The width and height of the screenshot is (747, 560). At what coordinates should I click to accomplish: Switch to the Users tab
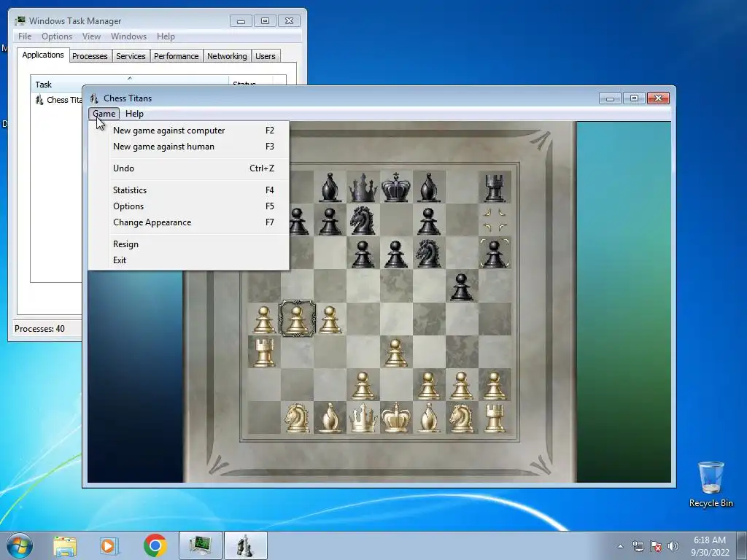pos(266,56)
